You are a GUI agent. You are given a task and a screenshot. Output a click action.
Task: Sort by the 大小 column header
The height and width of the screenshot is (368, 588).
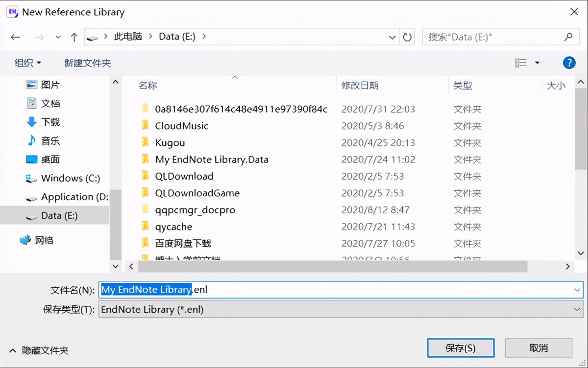[x=556, y=85]
